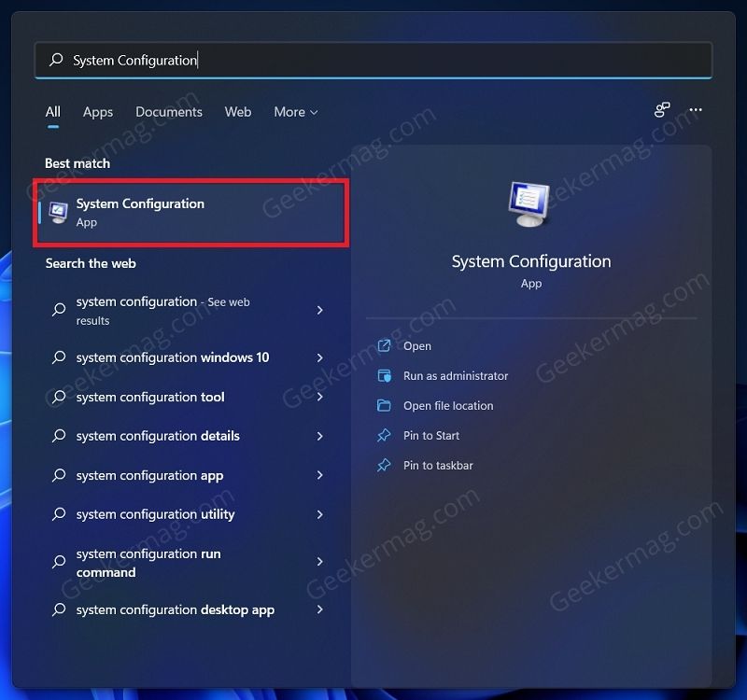Click the search magnifier icon in search box
This screenshot has width=747, height=700.
tap(56, 60)
